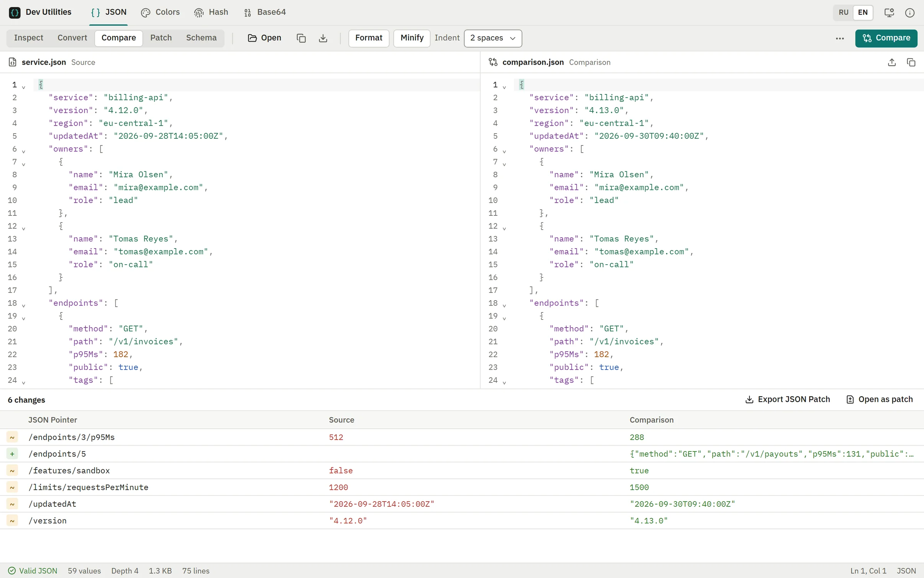Click upload icon in comparison pane header
The image size is (924, 578).
coord(892,62)
